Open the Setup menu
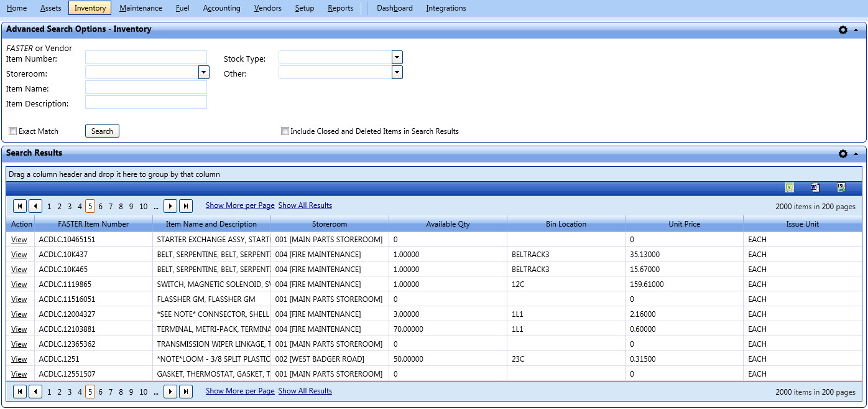The image size is (868, 409). coord(305,8)
